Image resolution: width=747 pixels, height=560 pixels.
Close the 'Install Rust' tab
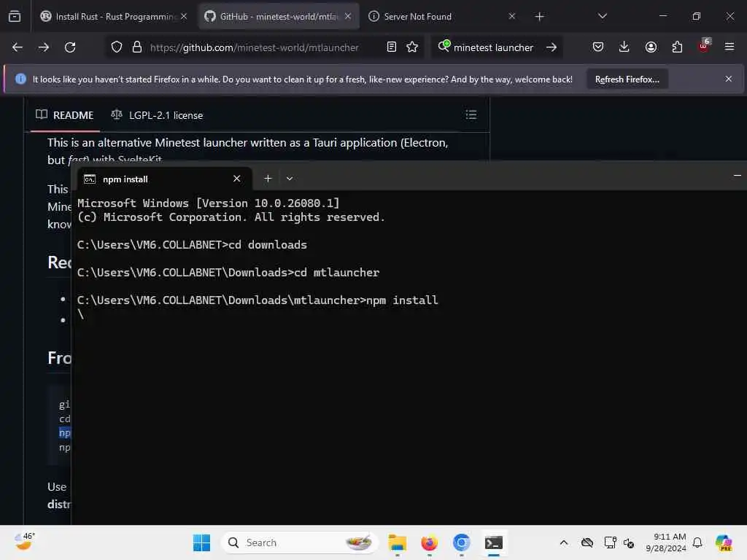coord(184,17)
